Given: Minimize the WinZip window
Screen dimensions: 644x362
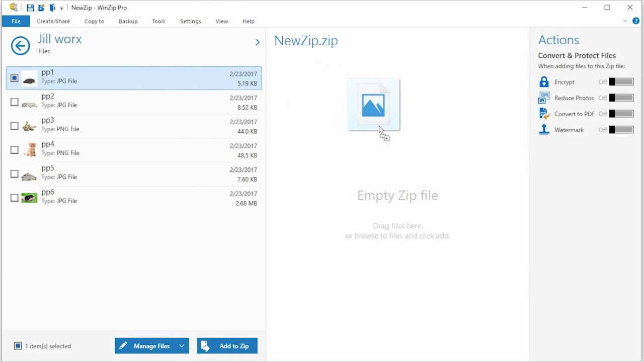Looking at the screenshot, I should coord(585,8).
